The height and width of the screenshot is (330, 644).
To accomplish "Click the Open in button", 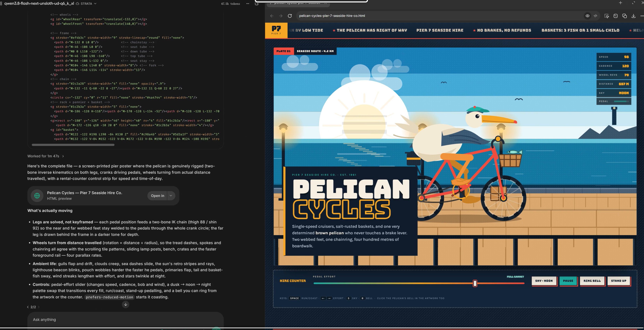I will (158, 196).
